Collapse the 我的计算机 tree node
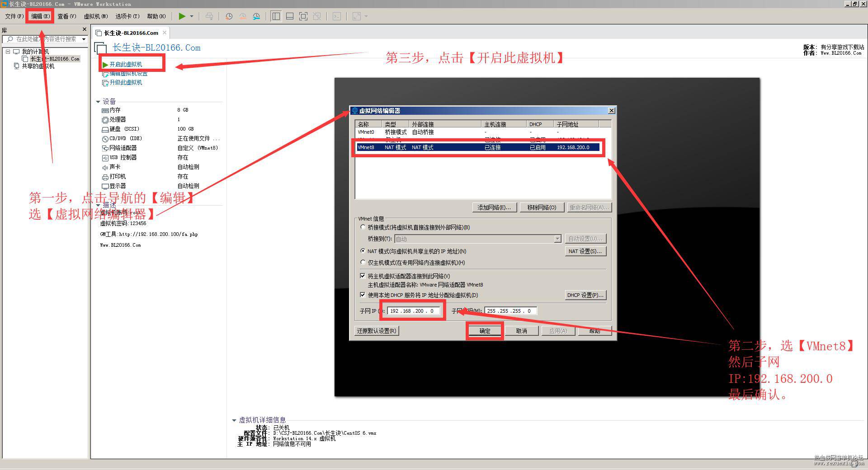Image resolution: width=868 pixels, height=470 pixels. tap(8, 52)
